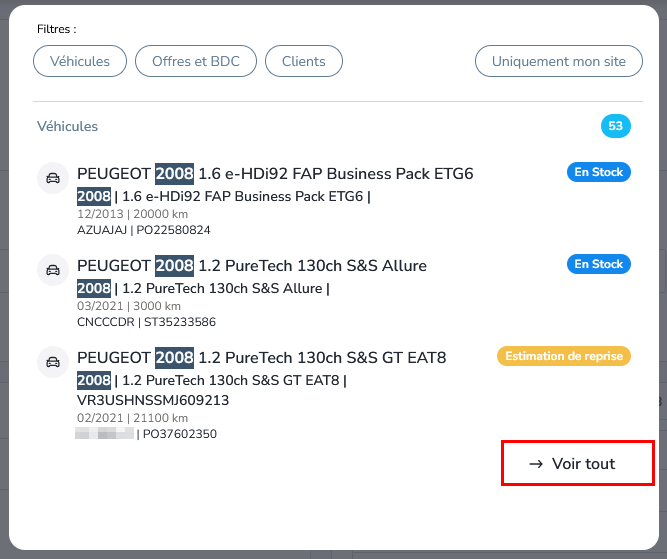Click the car icon beside Business Pack ETG6
This screenshot has width=667, height=559.
[53, 178]
